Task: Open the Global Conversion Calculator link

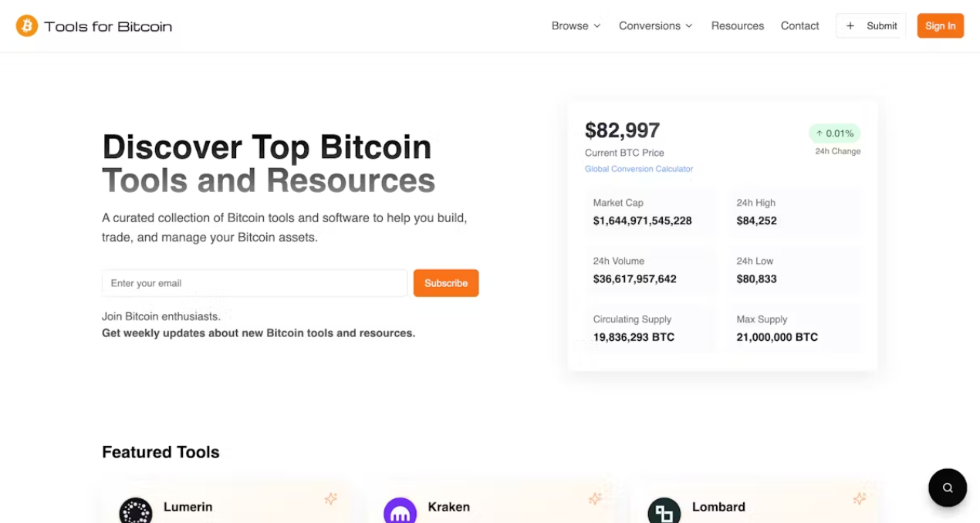Action: [639, 169]
